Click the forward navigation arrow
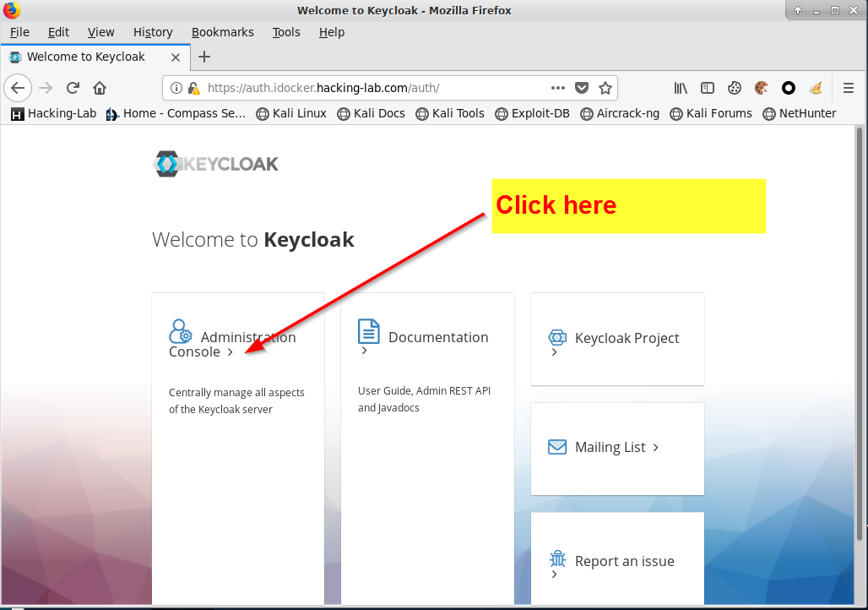This screenshot has width=868, height=610. click(x=46, y=88)
